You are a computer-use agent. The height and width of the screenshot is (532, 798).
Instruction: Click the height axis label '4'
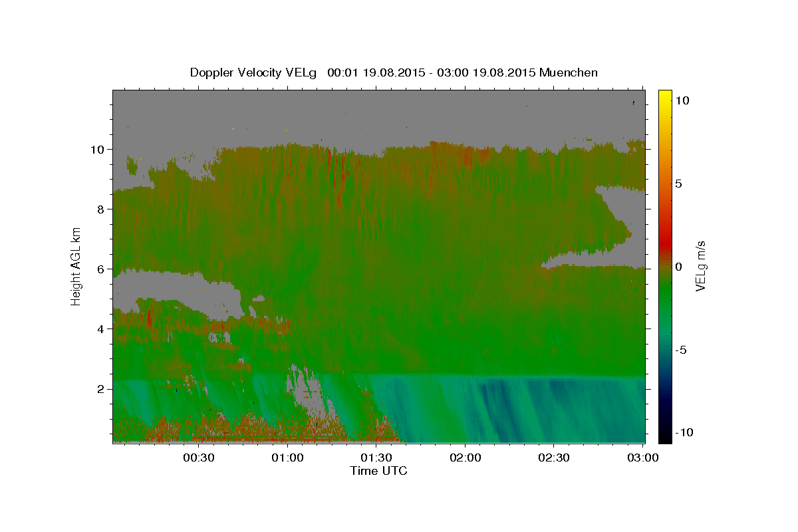[x=100, y=329]
